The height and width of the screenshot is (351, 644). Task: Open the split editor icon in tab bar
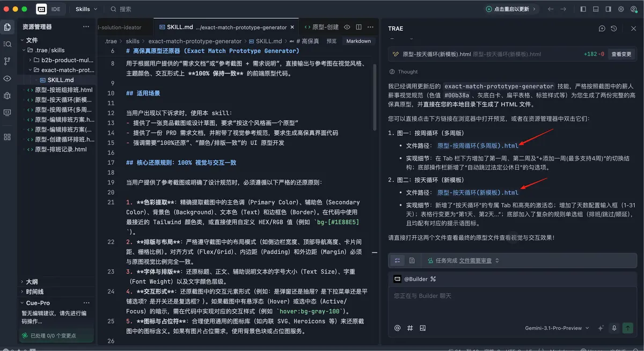pyautogui.click(x=358, y=27)
